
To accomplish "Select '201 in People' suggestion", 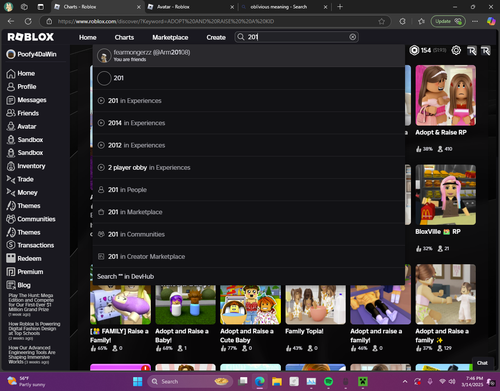I will (x=249, y=190).
